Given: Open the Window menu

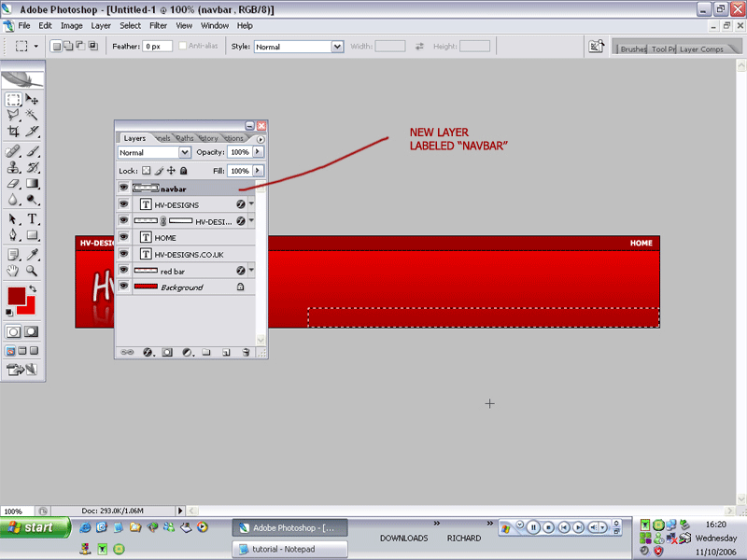Looking at the screenshot, I should click(215, 26).
